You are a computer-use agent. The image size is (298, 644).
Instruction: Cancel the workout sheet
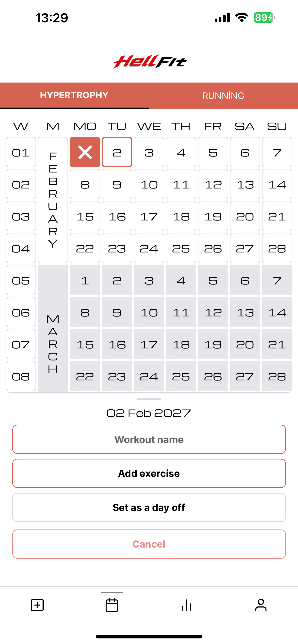point(149,544)
